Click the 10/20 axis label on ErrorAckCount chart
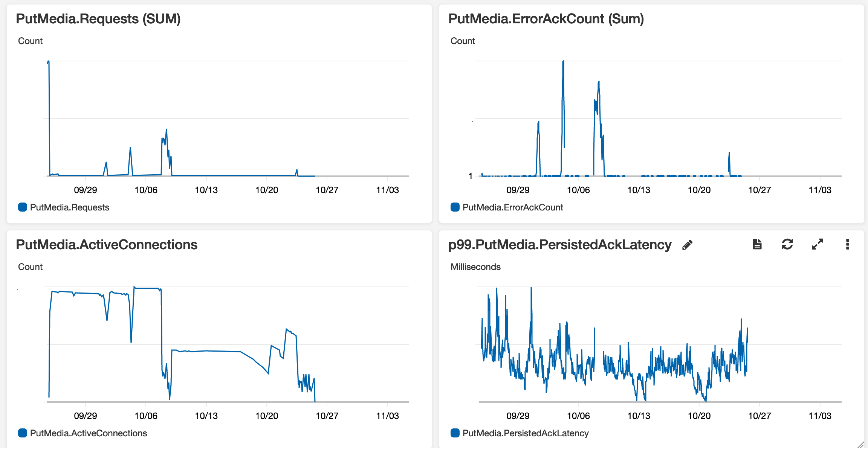 click(699, 190)
